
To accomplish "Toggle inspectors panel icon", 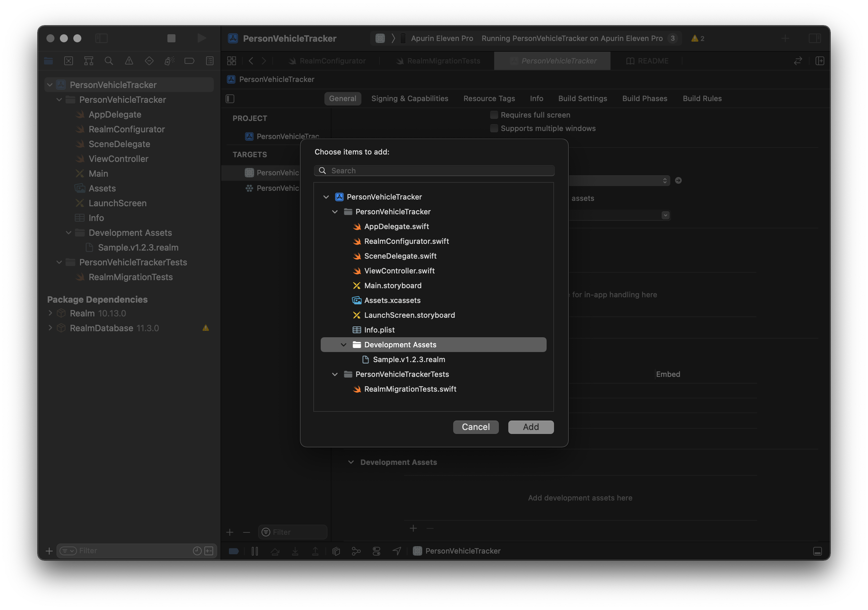I will tap(815, 38).
